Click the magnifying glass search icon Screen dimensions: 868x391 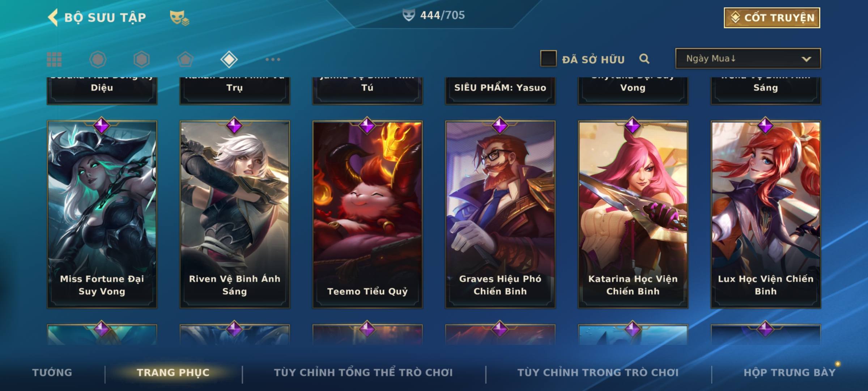[644, 59]
